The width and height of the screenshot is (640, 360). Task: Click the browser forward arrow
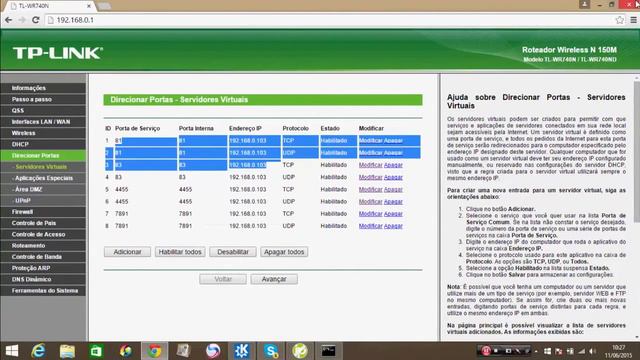tap(22, 20)
